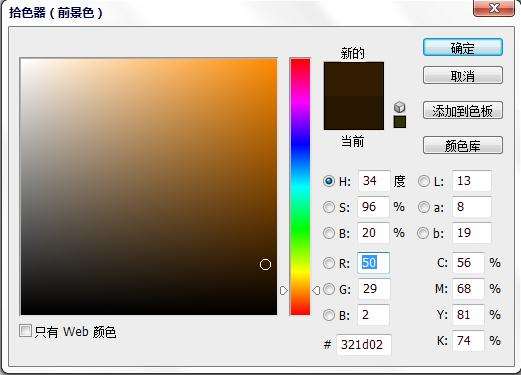Click the out-of-gamut warning cube icon
The height and width of the screenshot is (375, 521).
(399, 107)
